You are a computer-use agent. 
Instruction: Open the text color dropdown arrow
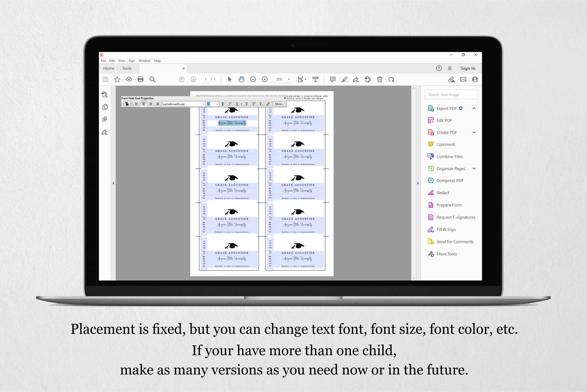pyautogui.click(x=131, y=104)
